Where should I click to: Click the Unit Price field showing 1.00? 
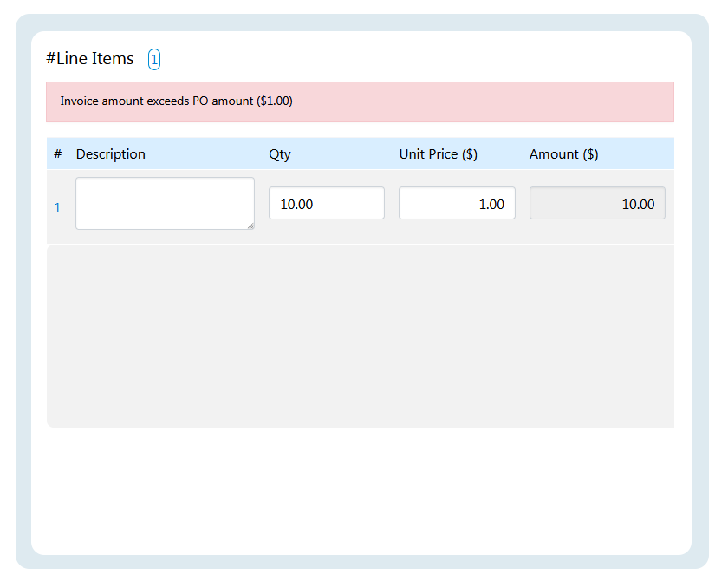tap(457, 203)
